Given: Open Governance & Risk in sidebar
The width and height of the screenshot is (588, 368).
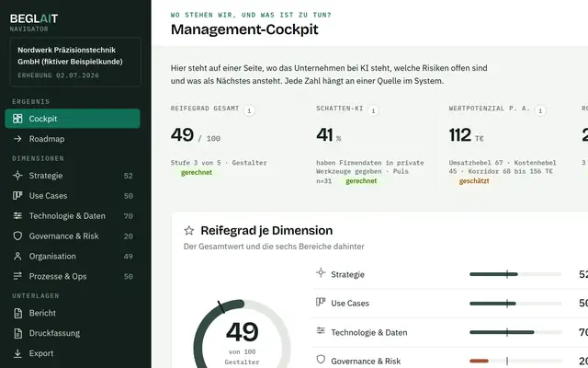Looking at the screenshot, I should (x=73, y=236).
